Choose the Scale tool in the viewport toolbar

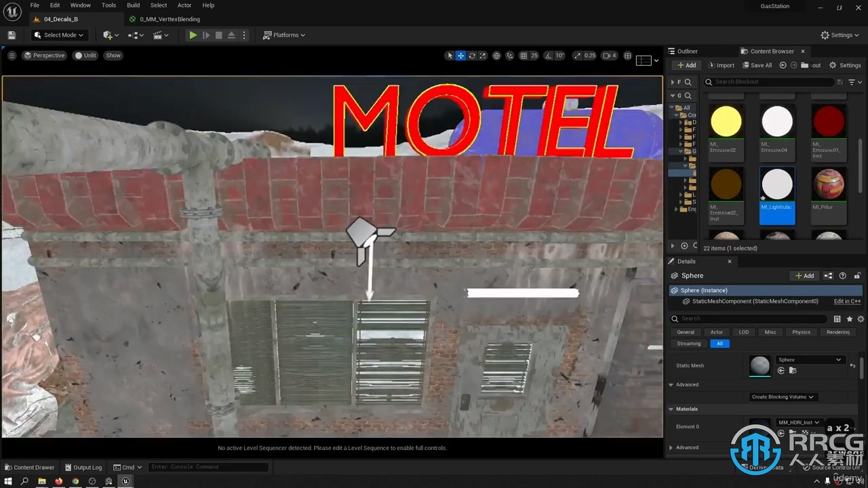click(x=483, y=56)
